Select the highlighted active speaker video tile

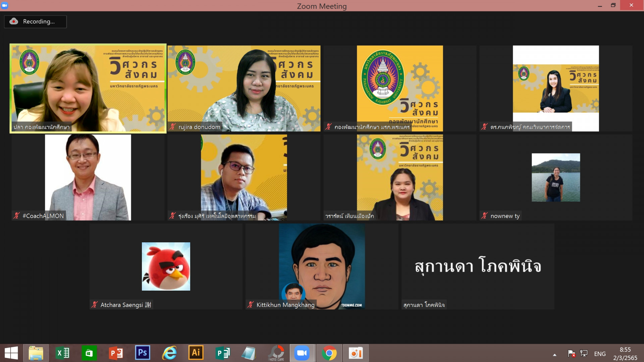coord(88,88)
